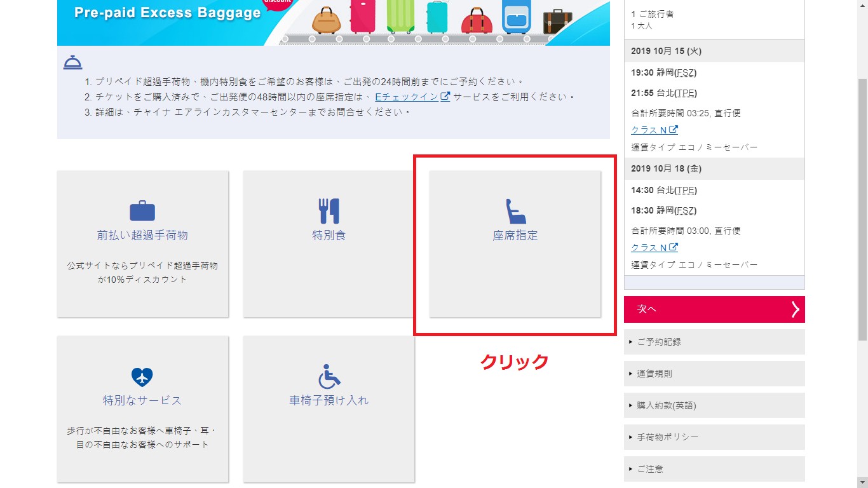Click the chevron arrow on 次へ button
The width and height of the screenshot is (868, 488).
pyautogui.click(x=795, y=309)
